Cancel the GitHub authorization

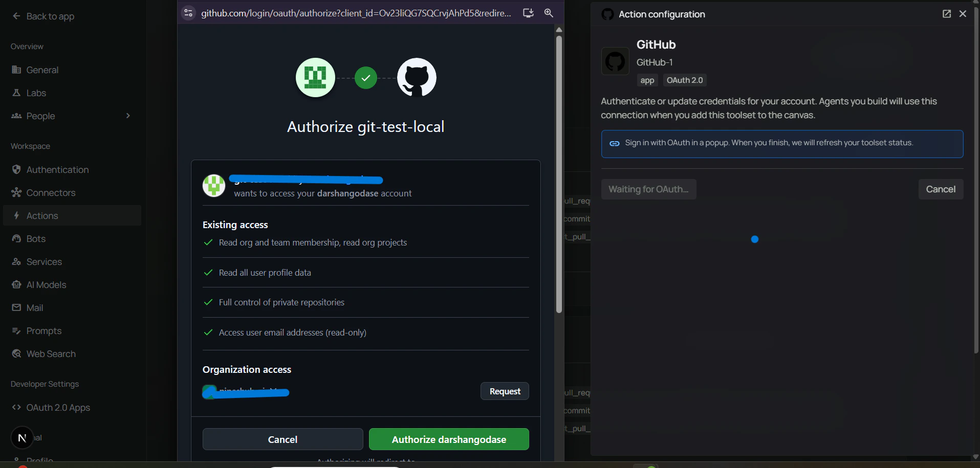tap(282, 439)
